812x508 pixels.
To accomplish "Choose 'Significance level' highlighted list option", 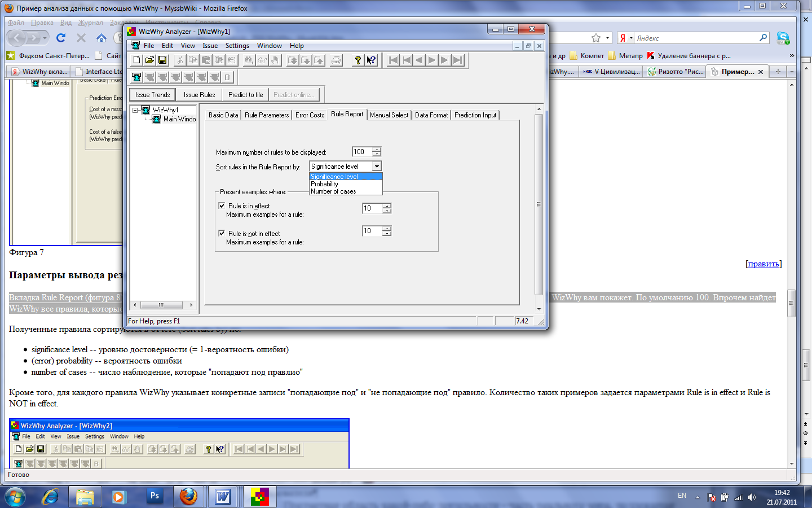I will pyautogui.click(x=346, y=177).
